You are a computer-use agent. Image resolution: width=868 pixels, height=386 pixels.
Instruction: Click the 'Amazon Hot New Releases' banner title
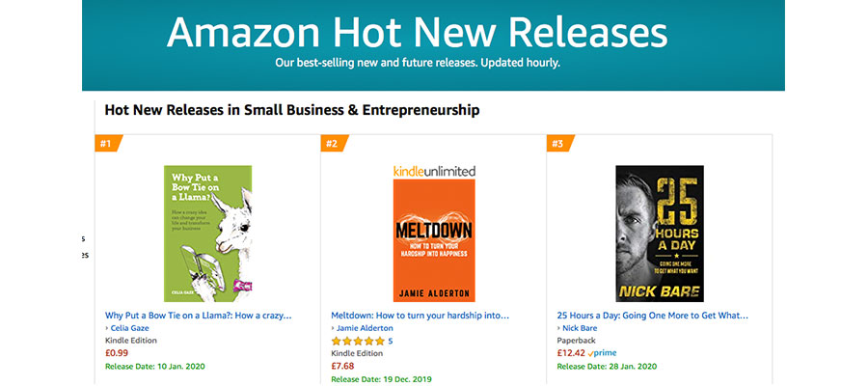tap(417, 32)
